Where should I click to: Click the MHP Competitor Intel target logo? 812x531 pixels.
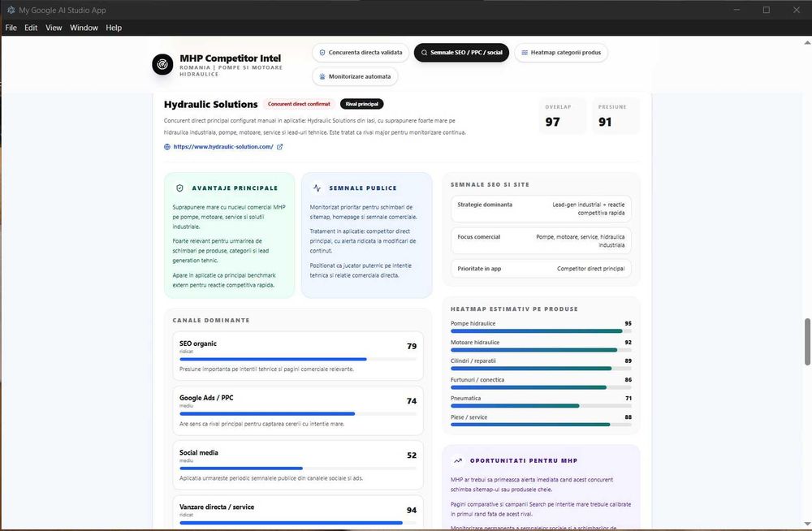[162, 64]
